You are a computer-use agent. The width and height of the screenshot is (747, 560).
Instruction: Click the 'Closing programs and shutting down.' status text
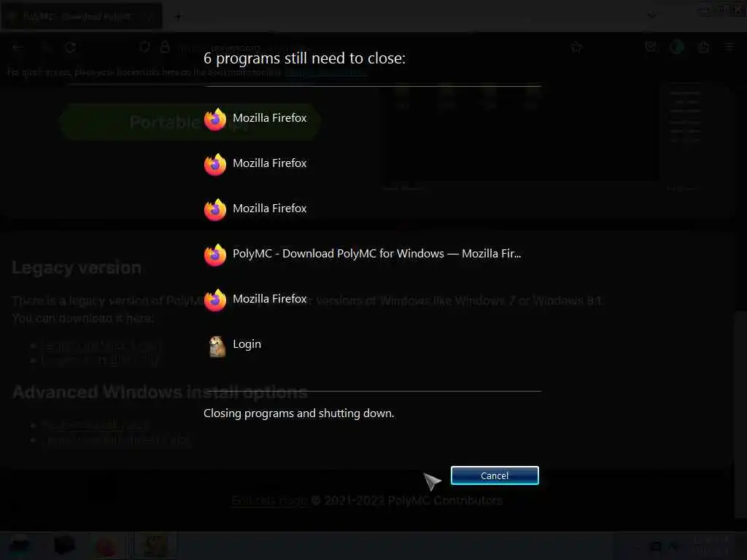(298, 413)
